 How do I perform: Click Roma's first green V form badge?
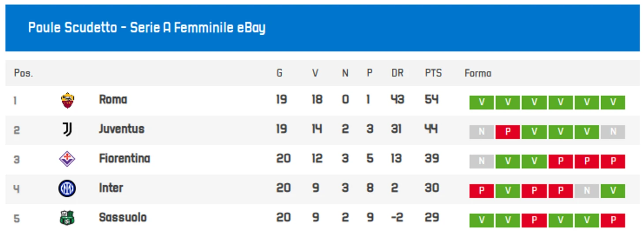click(482, 103)
